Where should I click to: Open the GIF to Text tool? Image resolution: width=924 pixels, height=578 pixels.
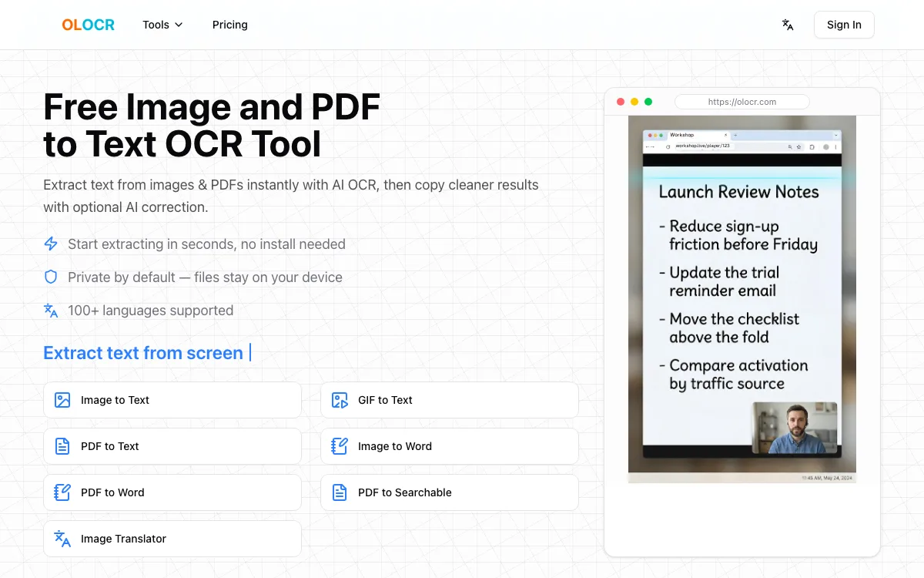tap(450, 400)
